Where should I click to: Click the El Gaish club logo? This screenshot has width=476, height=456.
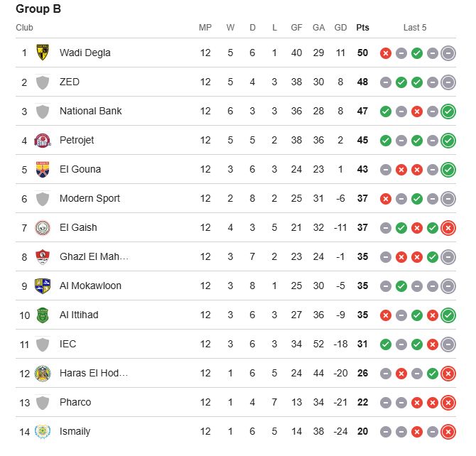point(43,228)
